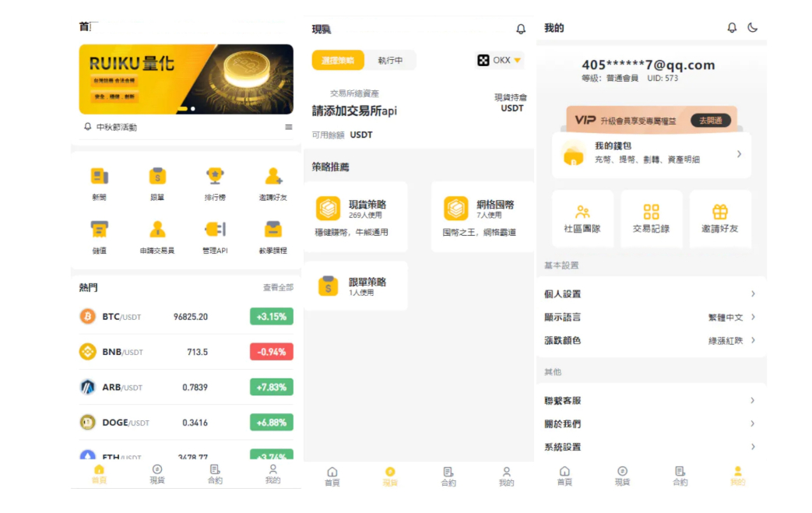Screen dimensions: 812x513
Task: Click the notification bell on 現貨 screen
Action: pos(521,29)
